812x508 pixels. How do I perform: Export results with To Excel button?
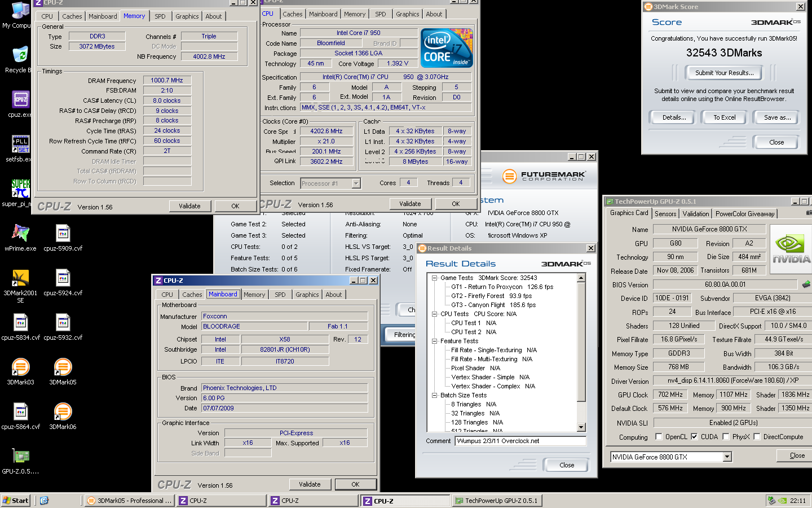click(724, 117)
